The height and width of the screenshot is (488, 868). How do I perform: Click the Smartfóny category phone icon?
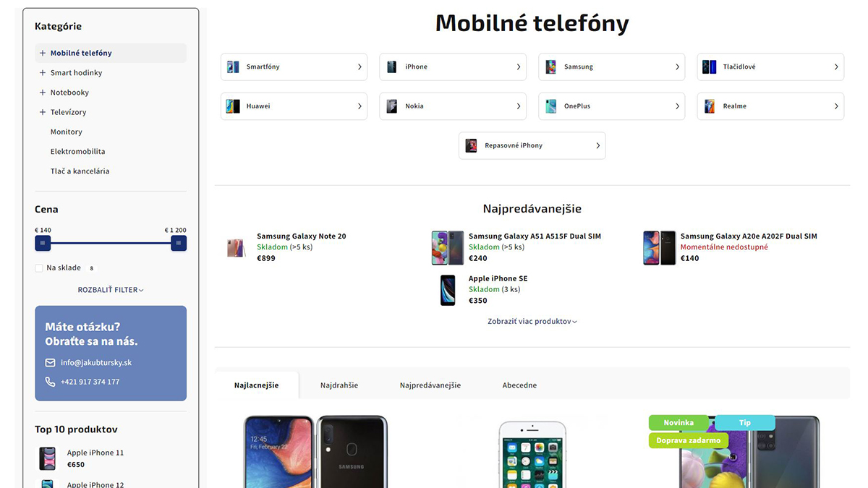click(233, 67)
